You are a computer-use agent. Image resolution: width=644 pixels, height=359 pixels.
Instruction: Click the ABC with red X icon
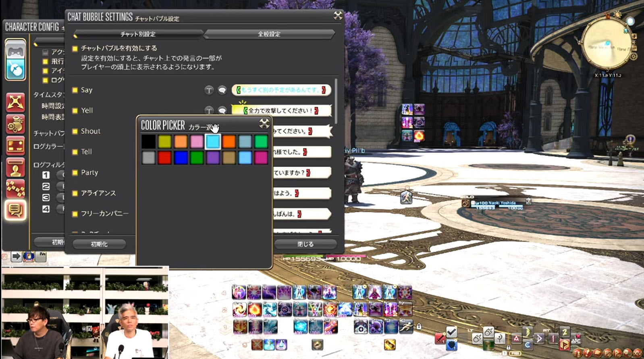click(x=576, y=339)
